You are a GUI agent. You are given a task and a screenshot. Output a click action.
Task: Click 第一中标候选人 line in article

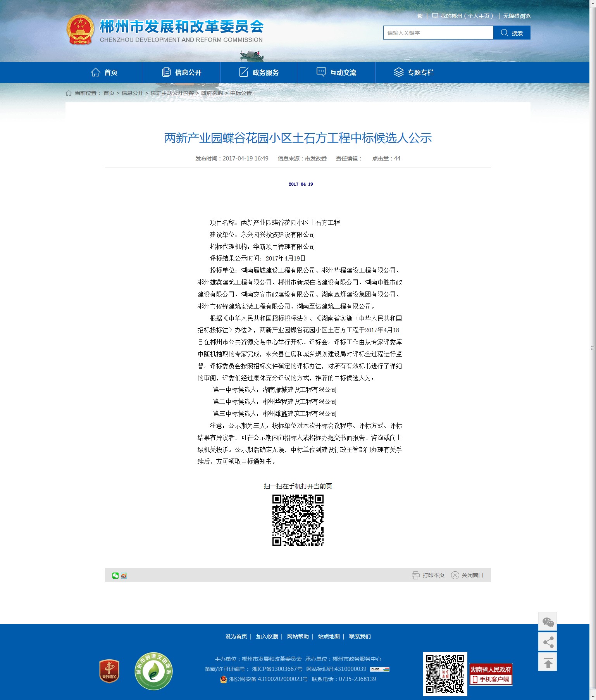[275, 390]
